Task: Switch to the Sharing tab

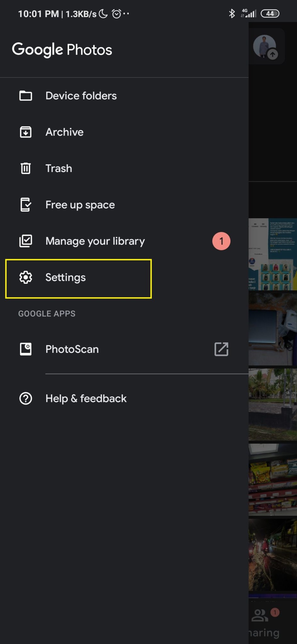Action: [x=265, y=623]
